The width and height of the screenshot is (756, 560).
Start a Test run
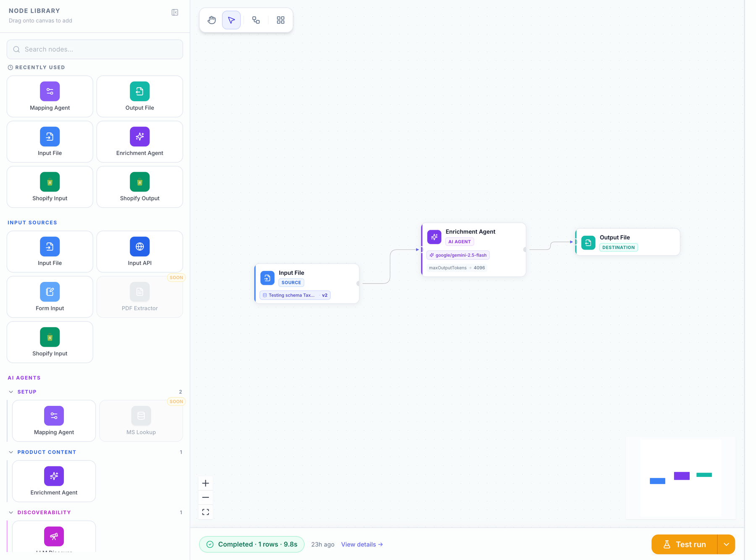coord(684,544)
